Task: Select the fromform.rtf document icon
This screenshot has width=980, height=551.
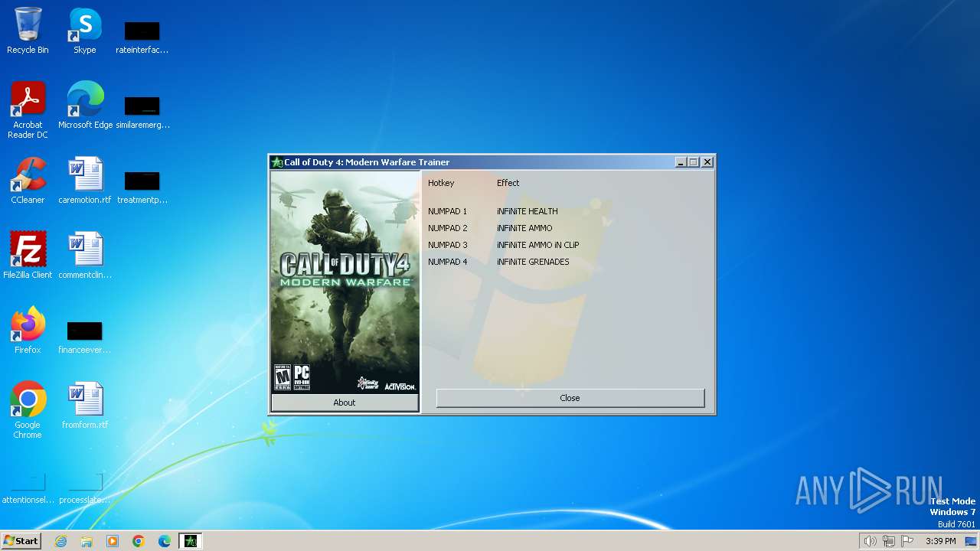Action: [x=85, y=406]
